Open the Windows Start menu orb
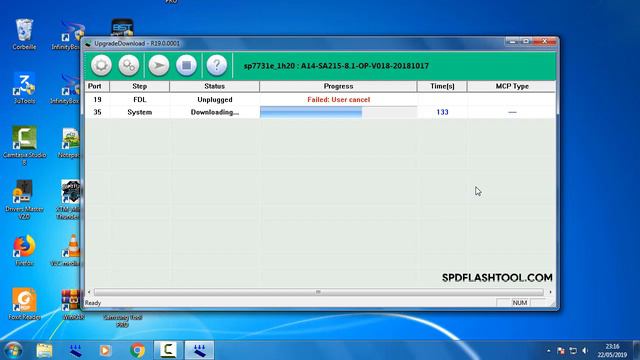 (x=13, y=350)
